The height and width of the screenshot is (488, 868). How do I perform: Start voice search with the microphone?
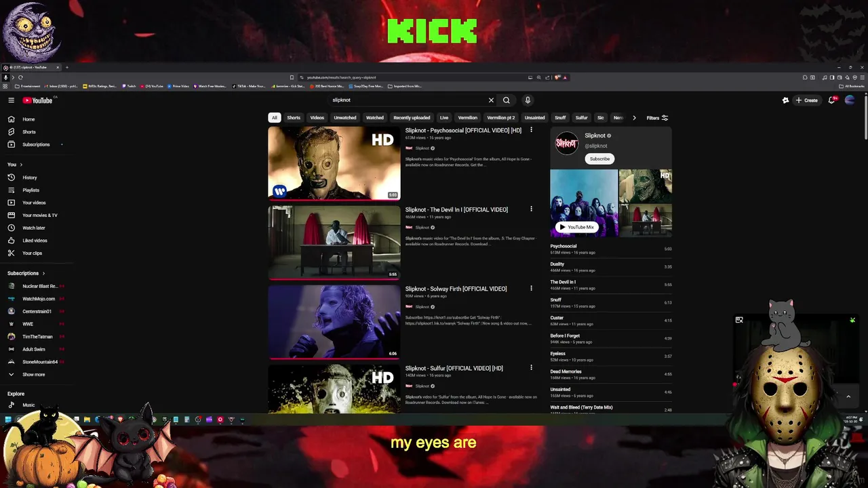(528, 100)
